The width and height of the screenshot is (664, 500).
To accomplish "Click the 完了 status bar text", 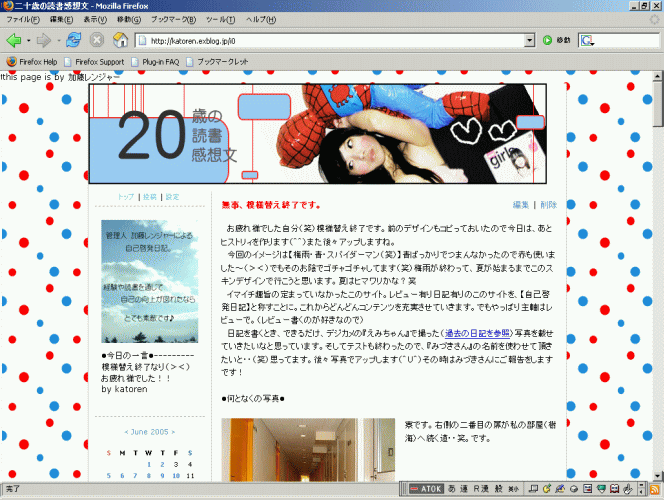I will click(13, 489).
